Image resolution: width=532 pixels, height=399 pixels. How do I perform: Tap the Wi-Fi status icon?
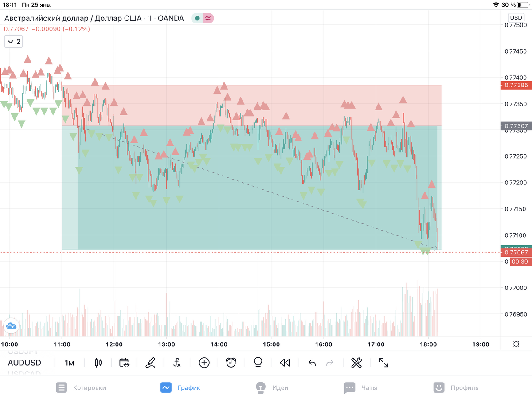[496, 4]
